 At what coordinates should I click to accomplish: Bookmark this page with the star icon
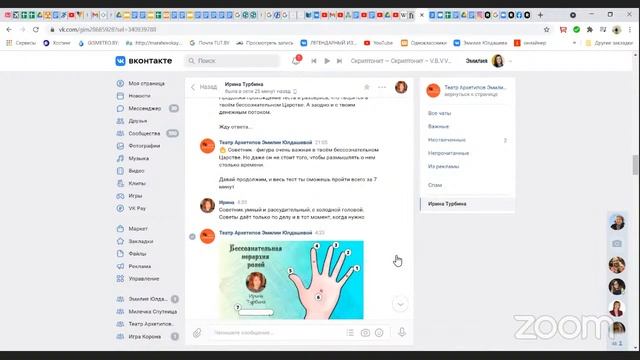pyautogui.click(x=547, y=29)
